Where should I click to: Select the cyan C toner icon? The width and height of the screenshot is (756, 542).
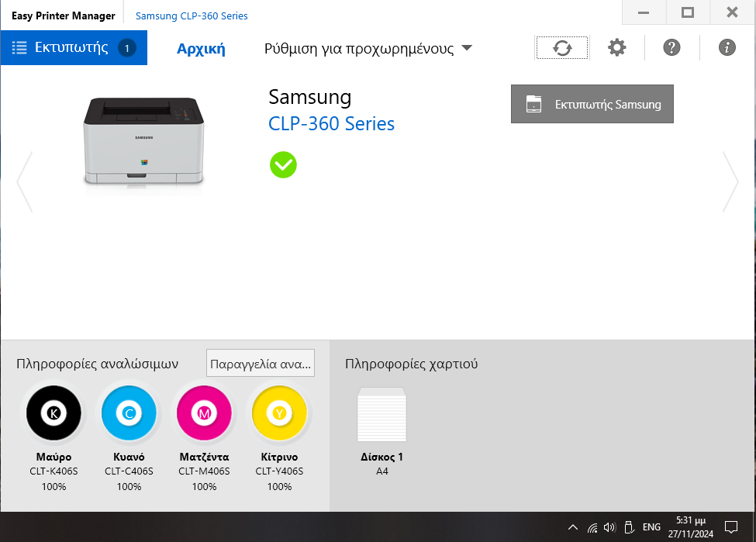pyautogui.click(x=129, y=413)
